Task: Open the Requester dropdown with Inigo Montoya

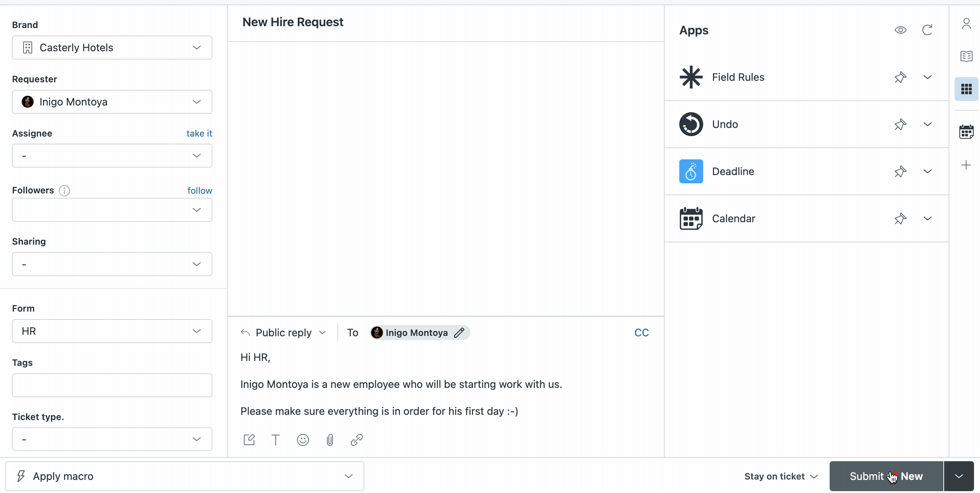Action: coord(112,102)
